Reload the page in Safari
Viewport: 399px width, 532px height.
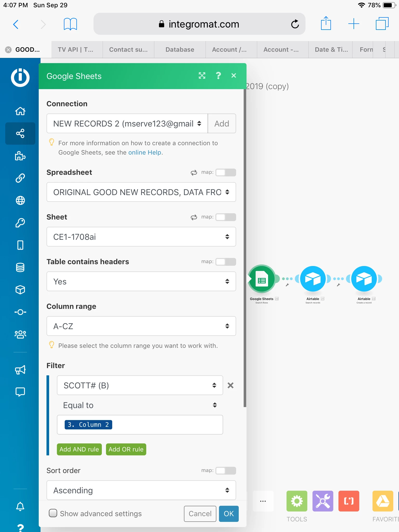pos(295,24)
